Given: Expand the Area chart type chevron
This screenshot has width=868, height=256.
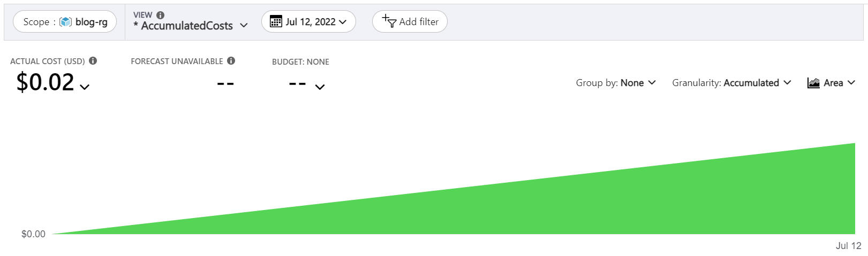Looking at the screenshot, I should [x=851, y=83].
